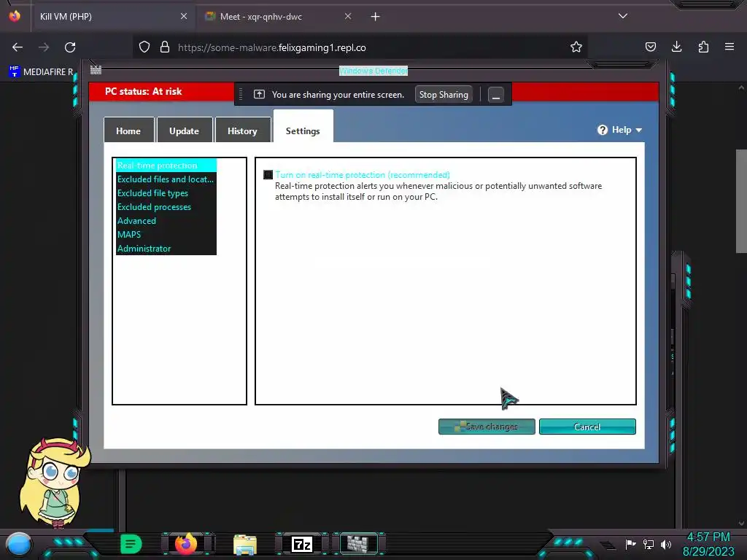Click the scrollbar down arrow

[x=741, y=524]
